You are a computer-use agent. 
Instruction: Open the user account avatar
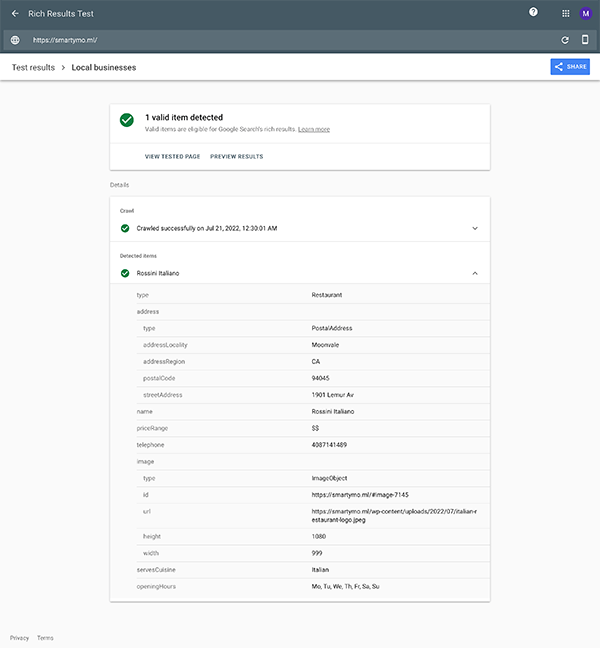(586, 14)
